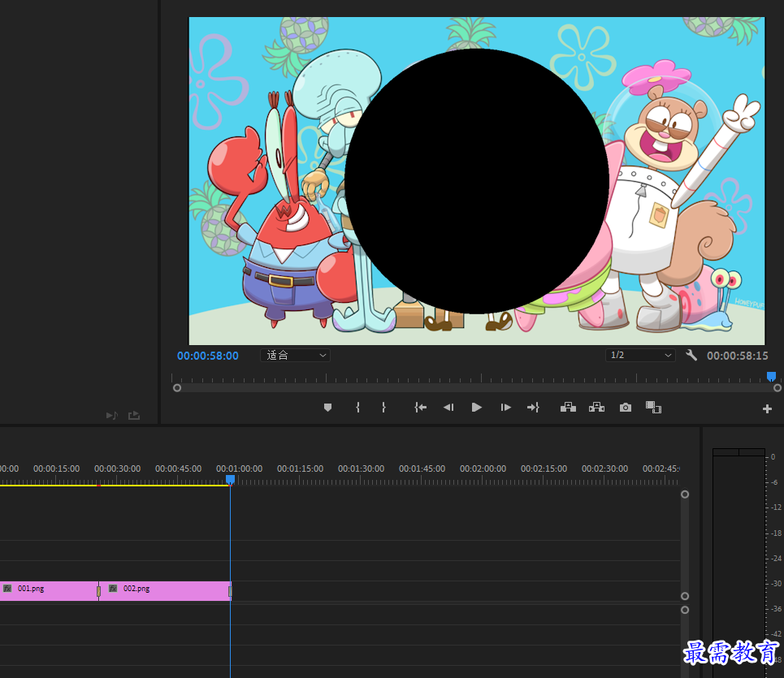784x678 pixels.
Task: Click the timeline ruler at 00:01:30:00
Action: (x=361, y=469)
